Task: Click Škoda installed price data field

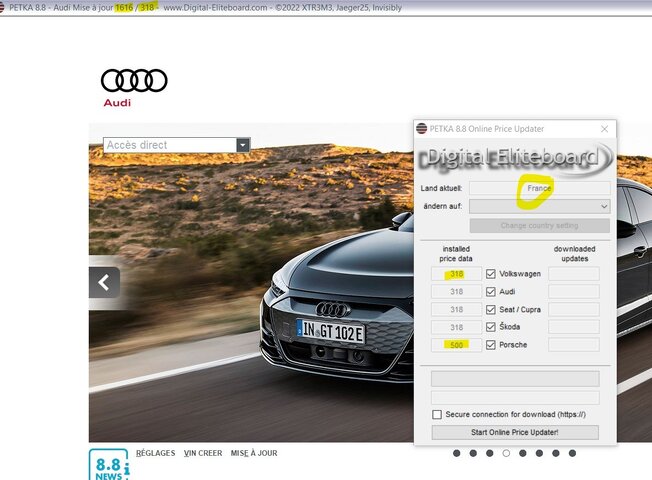Action: click(x=456, y=327)
